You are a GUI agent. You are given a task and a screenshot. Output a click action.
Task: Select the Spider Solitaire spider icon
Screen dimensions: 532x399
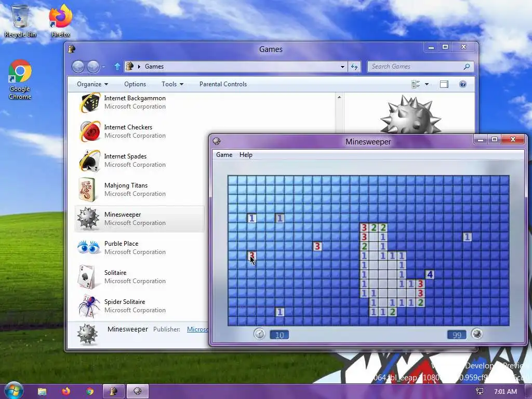coord(89,305)
